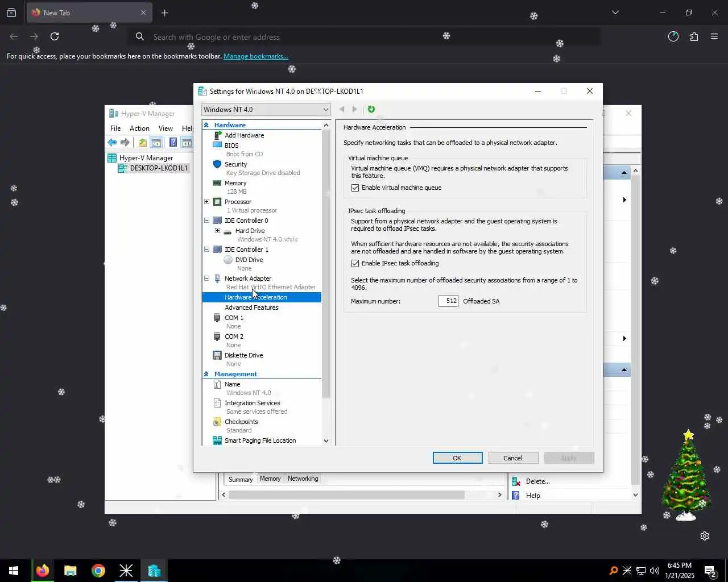Click the Hyper-V Manager back arrow icon
The width and height of the screenshot is (728, 582).
tap(112, 142)
